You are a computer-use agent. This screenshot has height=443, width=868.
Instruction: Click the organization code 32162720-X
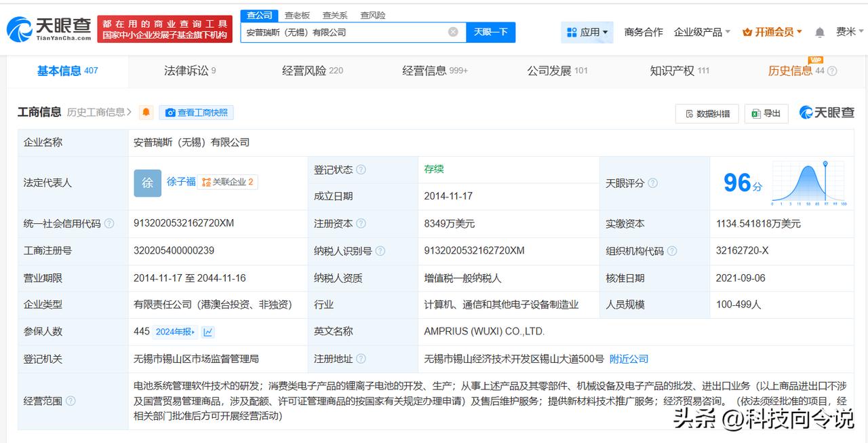pyautogui.click(x=742, y=250)
